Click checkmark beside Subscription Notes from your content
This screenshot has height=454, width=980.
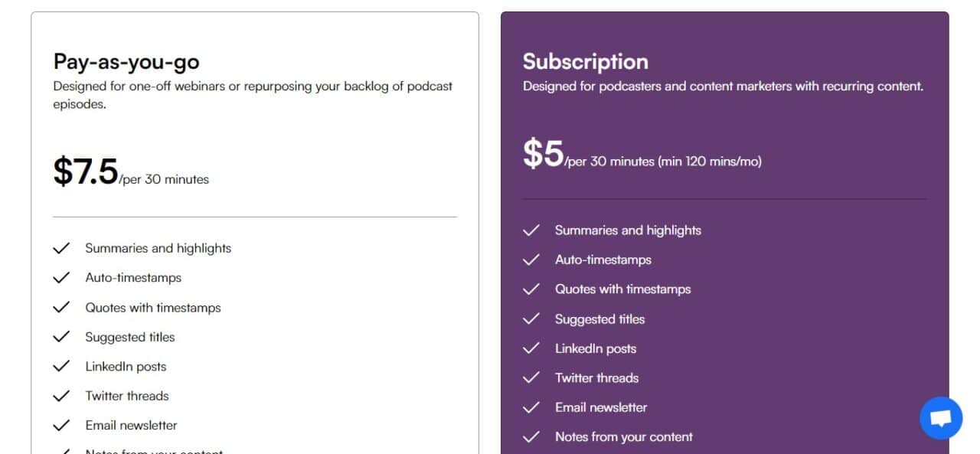pos(531,437)
